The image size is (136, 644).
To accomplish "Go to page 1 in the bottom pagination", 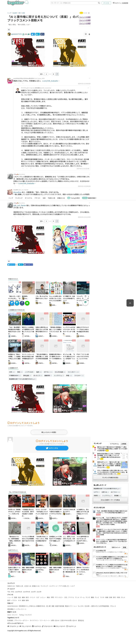I will pyautogui.click(x=46, y=221).
